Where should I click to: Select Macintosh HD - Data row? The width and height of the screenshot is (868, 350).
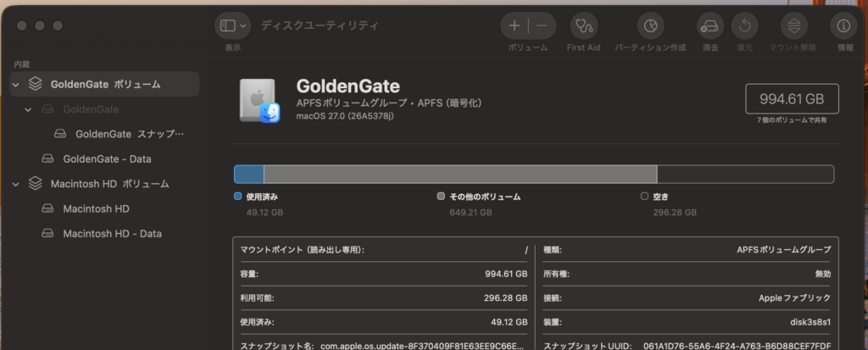click(x=104, y=234)
